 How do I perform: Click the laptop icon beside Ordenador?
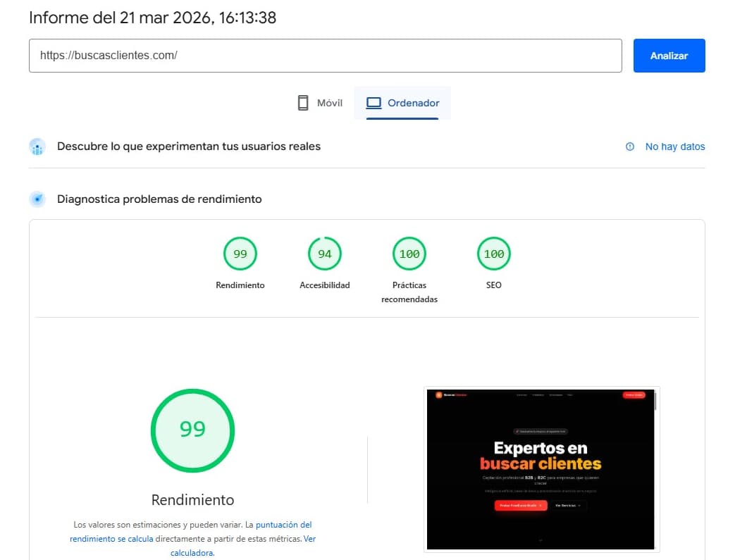click(373, 103)
